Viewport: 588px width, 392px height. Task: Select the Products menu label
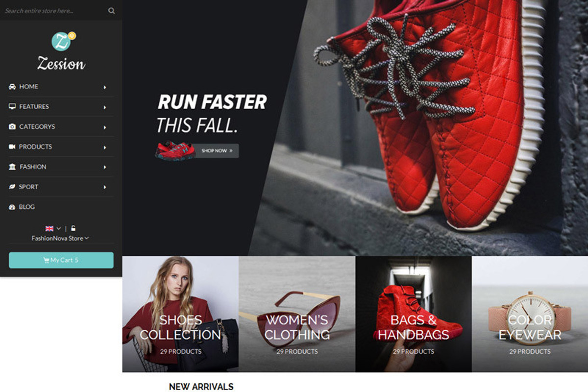coord(35,147)
